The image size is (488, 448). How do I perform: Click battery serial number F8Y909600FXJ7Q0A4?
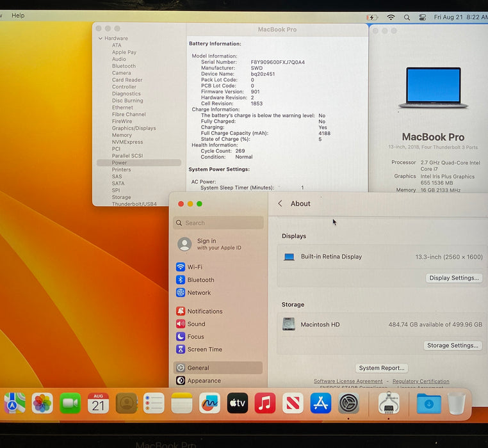(x=277, y=62)
